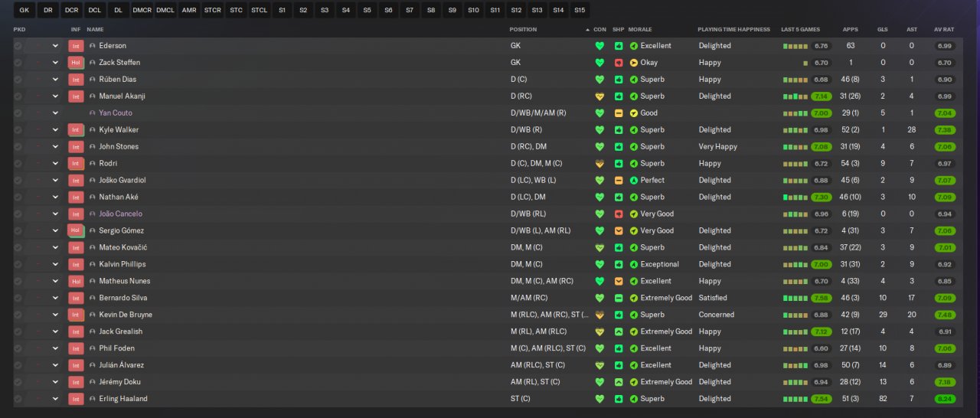The image size is (980, 418).
Task: Open the selection dropdown for Kalvin Phillips
Action: coord(55,265)
